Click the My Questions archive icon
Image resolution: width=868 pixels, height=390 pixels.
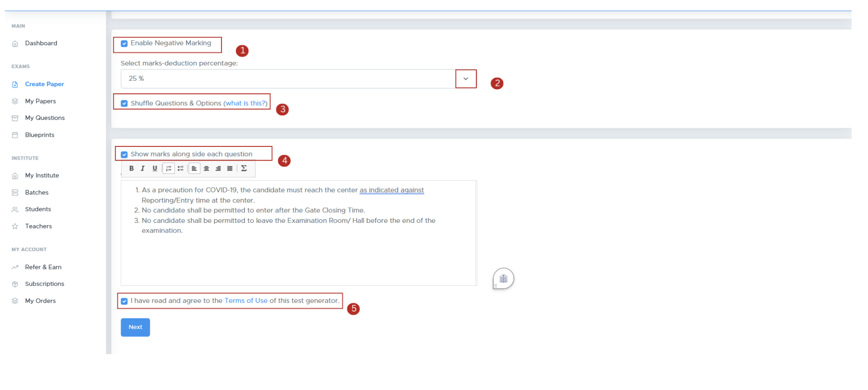point(15,118)
